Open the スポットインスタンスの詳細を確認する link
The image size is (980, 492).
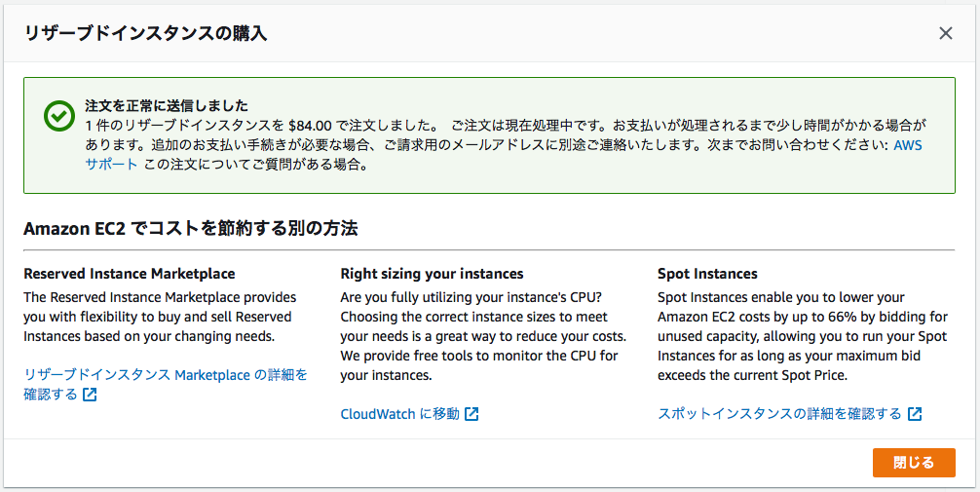[x=779, y=414]
